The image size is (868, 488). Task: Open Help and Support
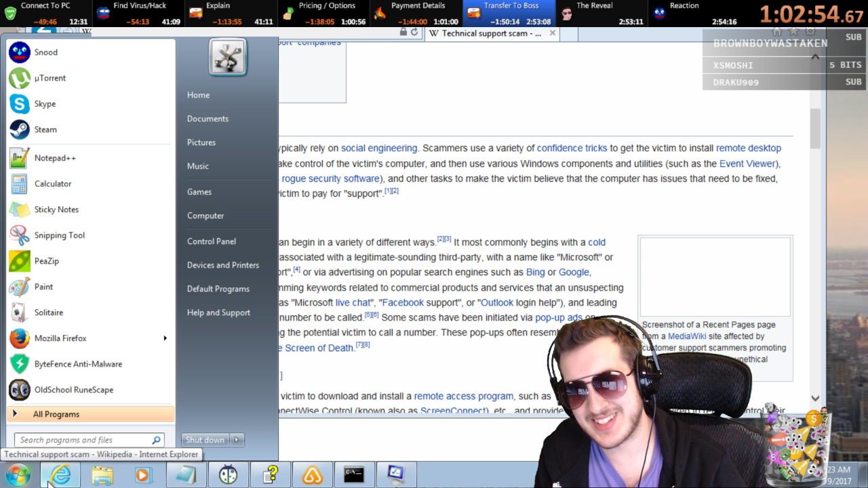click(x=218, y=312)
